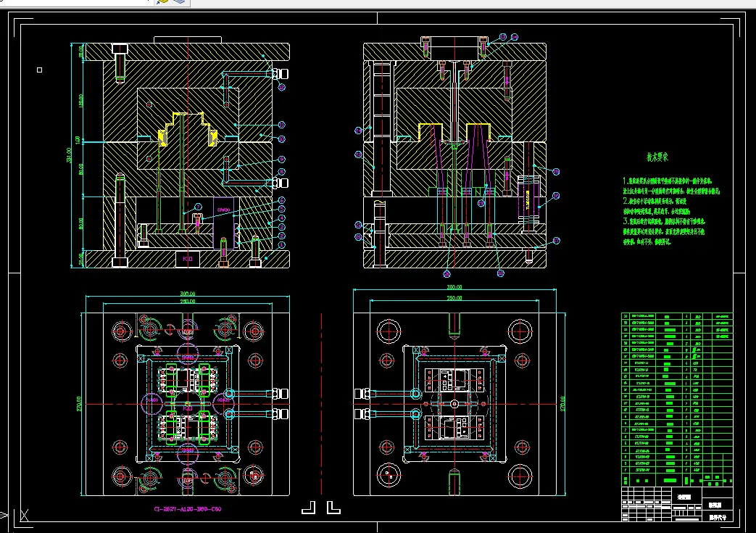Image resolution: width=756 pixels, height=533 pixels.
Task: Pick part balloon 17 in side section view
Action: [556, 241]
